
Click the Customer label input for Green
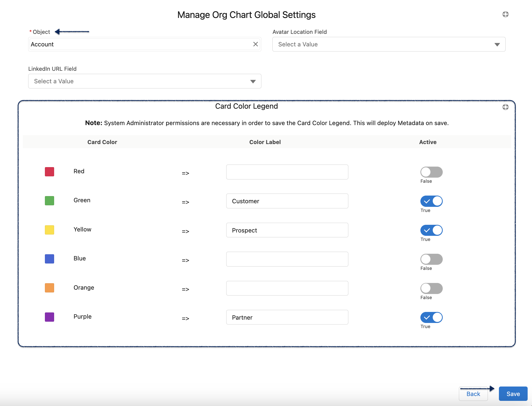coord(287,201)
